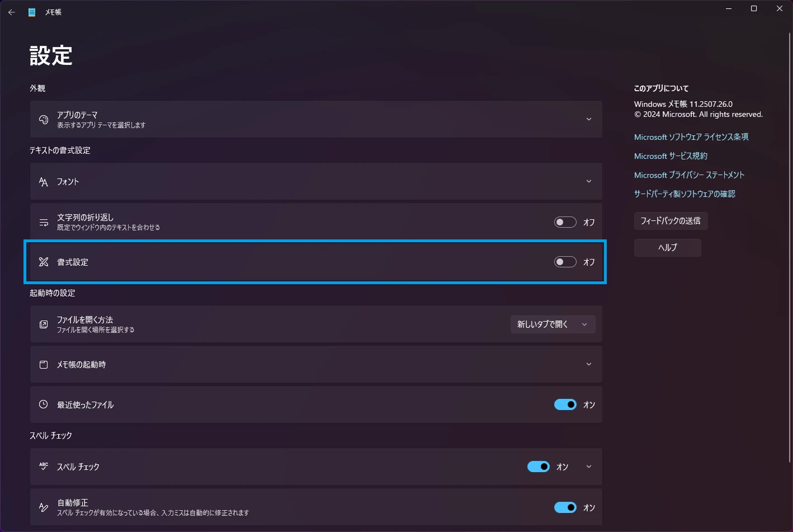
Task: Click the back arrow in title bar
Action: tap(12, 12)
